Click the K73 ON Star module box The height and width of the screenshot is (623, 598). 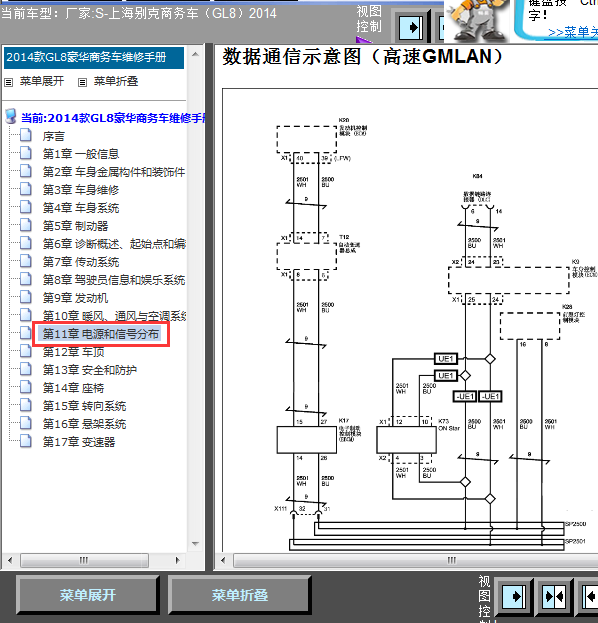click(406, 440)
